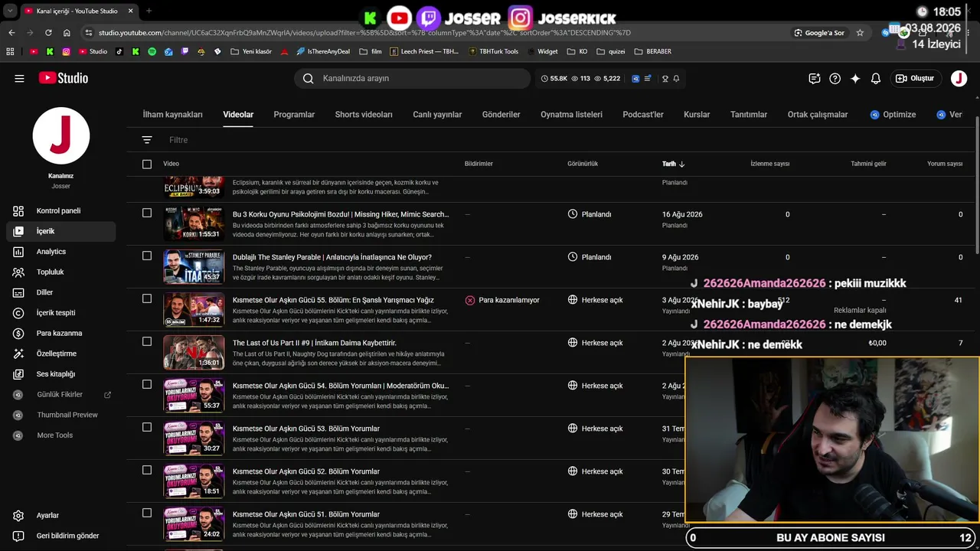
Task: Open the help question mark icon
Action: pyautogui.click(x=835, y=78)
